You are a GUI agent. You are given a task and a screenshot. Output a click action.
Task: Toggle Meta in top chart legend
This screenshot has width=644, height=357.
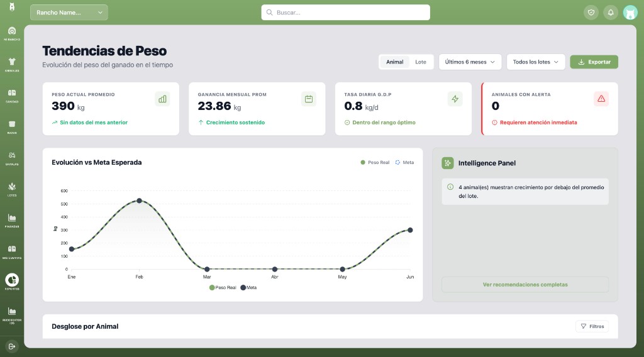[x=404, y=163]
